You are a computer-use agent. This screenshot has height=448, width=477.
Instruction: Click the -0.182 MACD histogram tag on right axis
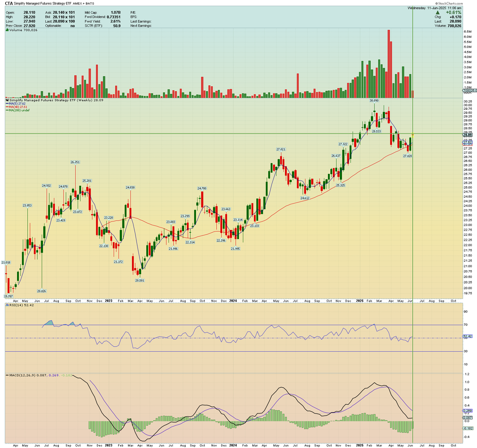coord(467,428)
